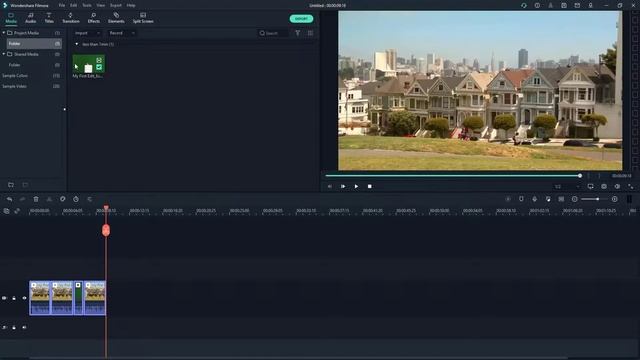Click previous frame in preview
640x360 pixels.
330,187
